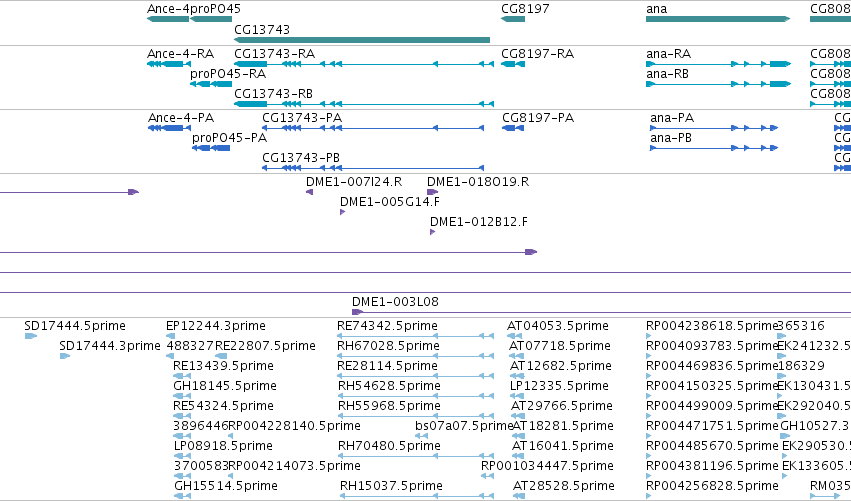Screen dimensions: 851x501
Task: Open the proPO45-PA protein label
Action: click(230, 138)
